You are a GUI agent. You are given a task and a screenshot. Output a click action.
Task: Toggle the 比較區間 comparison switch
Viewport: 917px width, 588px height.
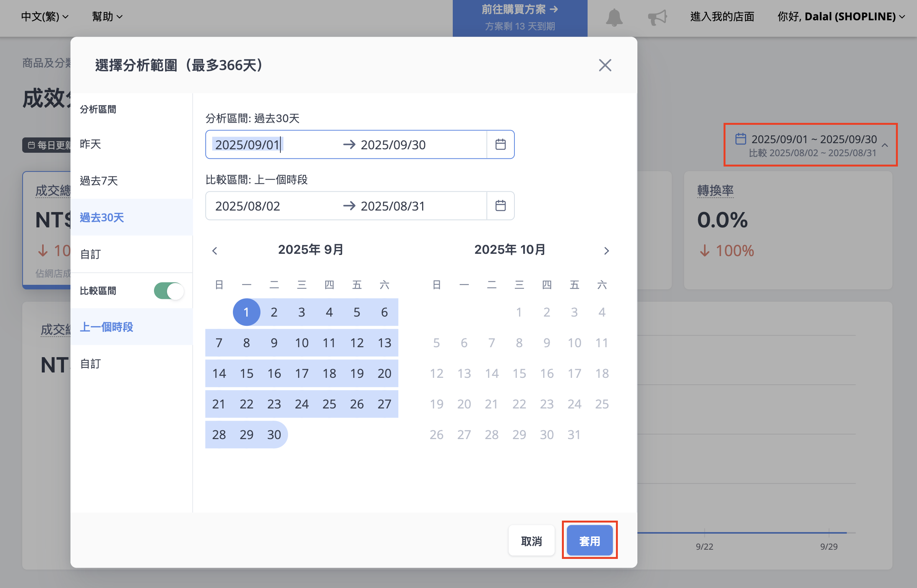coord(169,291)
